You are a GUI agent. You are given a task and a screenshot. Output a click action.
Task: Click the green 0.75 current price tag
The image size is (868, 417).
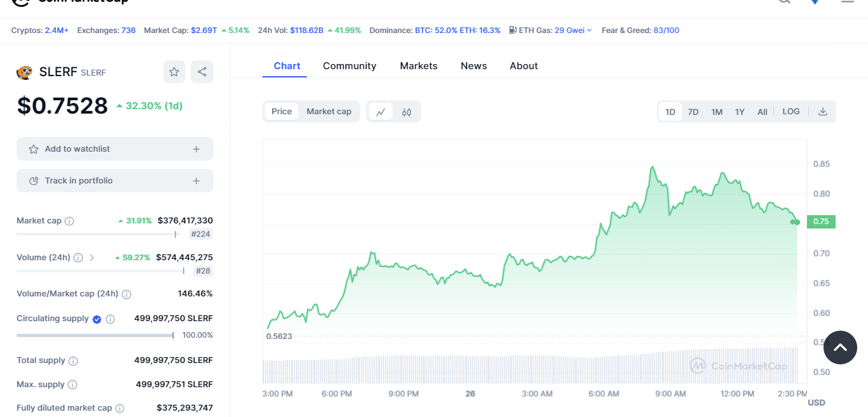click(x=821, y=222)
